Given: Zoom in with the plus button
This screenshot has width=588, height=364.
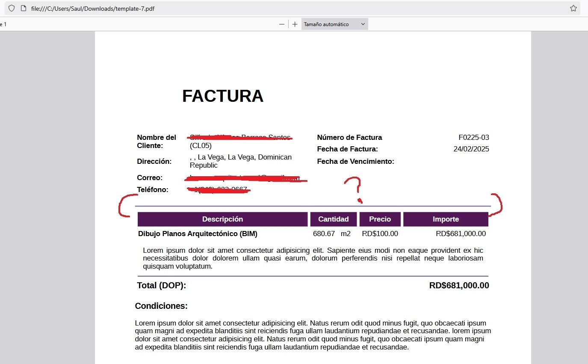Looking at the screenshot, I should [x=295, y=24].
